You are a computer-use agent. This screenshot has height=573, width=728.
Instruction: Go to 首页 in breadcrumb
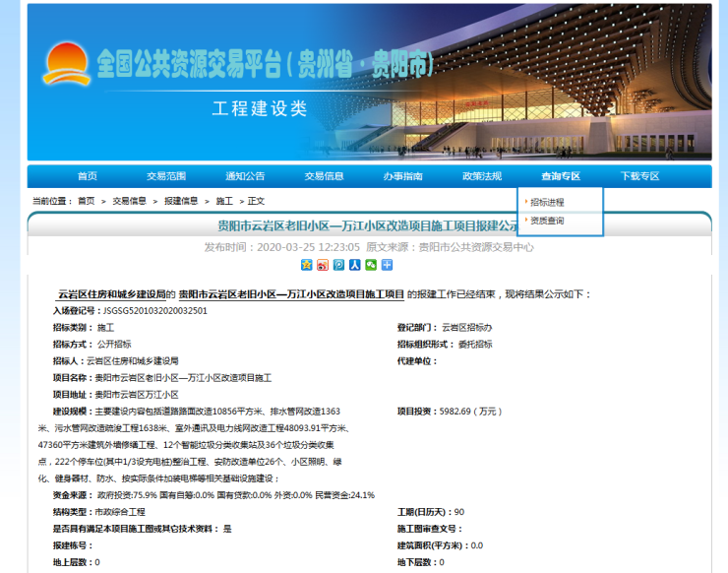point(86,201)
